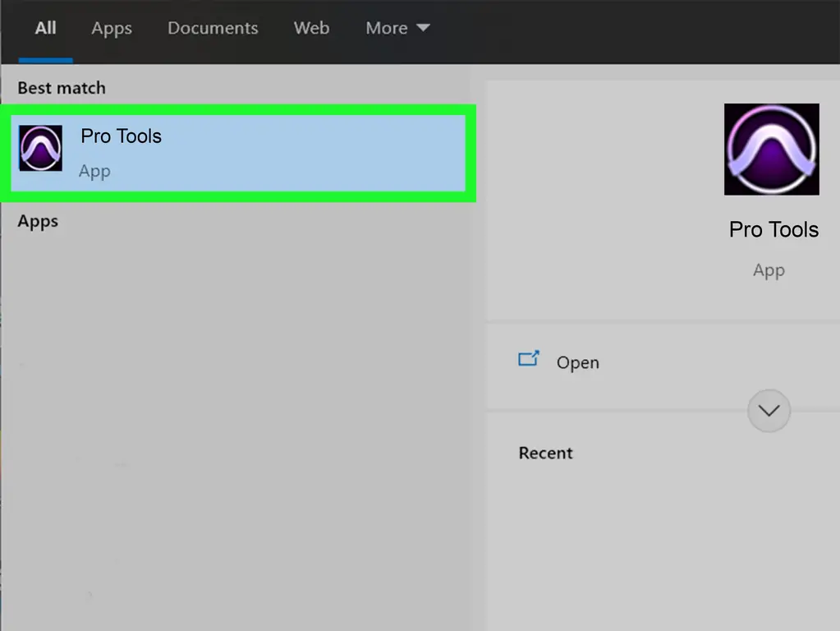840x631 pixels.
Task: Select the Documents search tab
Action: pyautogui.click(x=213, y=29)
